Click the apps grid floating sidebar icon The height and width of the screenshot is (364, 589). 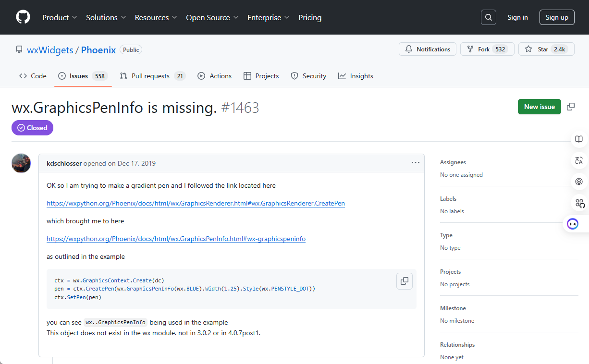coord(580,203)
